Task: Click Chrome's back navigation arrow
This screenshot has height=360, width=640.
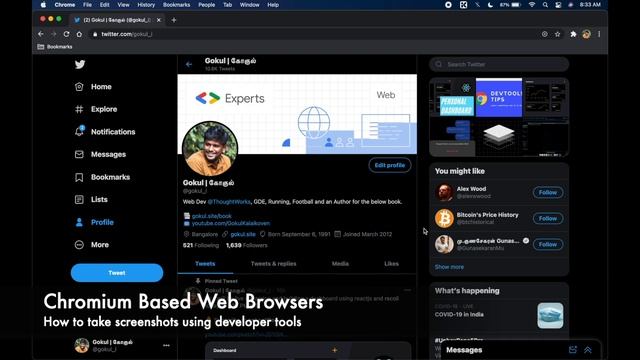Action: click(x=41, y=34)
